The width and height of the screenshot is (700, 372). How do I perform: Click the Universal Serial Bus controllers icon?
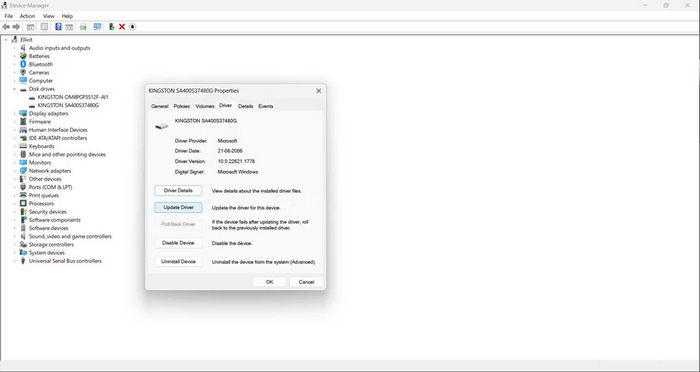pyautogui.click(x=23, y=261)
